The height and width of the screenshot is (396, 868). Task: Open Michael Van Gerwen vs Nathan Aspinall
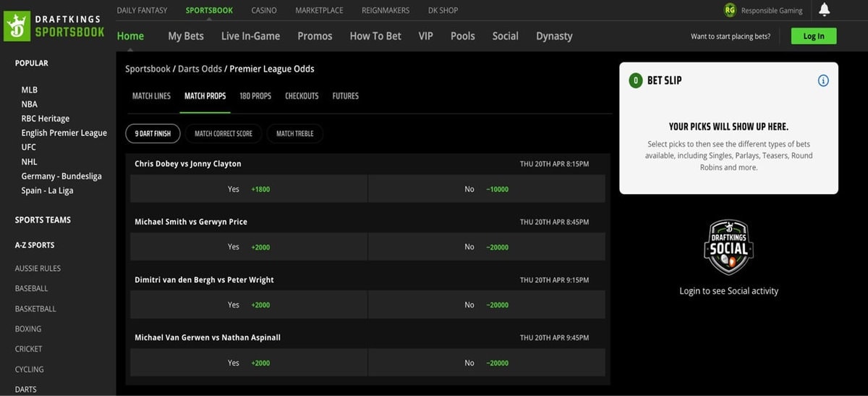tap(208, 337)
